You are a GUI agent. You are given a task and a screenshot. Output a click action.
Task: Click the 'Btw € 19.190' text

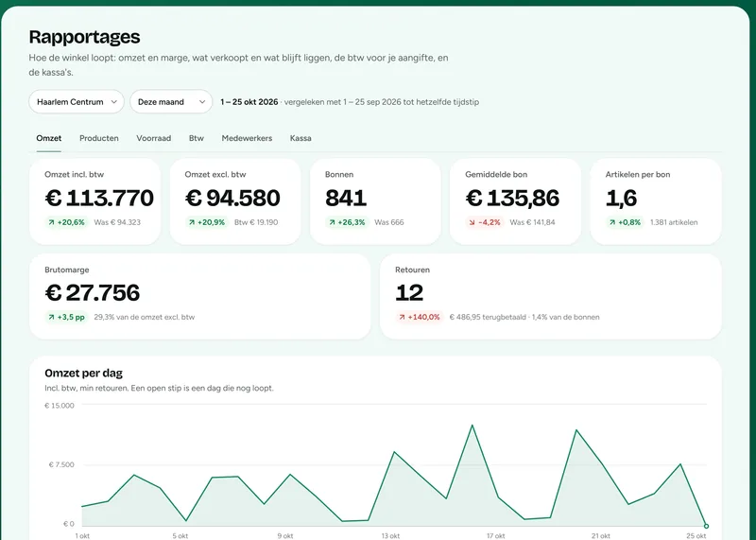(x=256, y=222)
